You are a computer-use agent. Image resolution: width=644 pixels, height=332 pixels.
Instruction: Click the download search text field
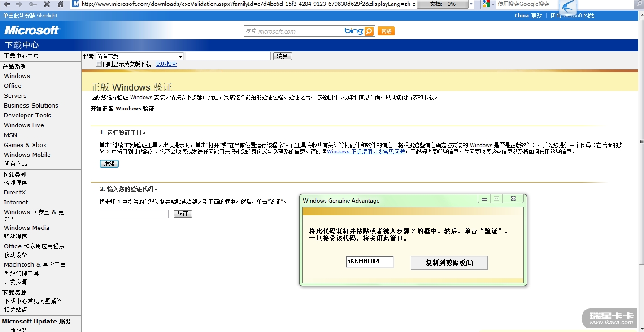(228, 56)
